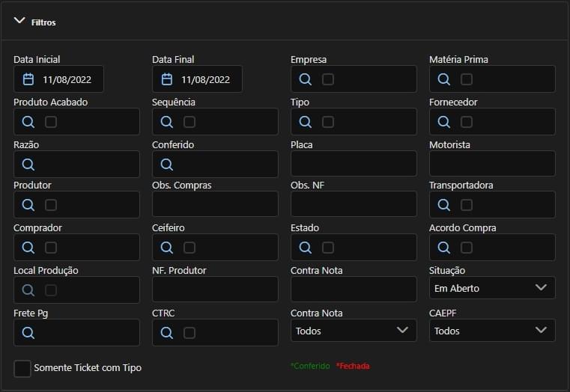Click the NF. Produtor input box

coord(215,290)
